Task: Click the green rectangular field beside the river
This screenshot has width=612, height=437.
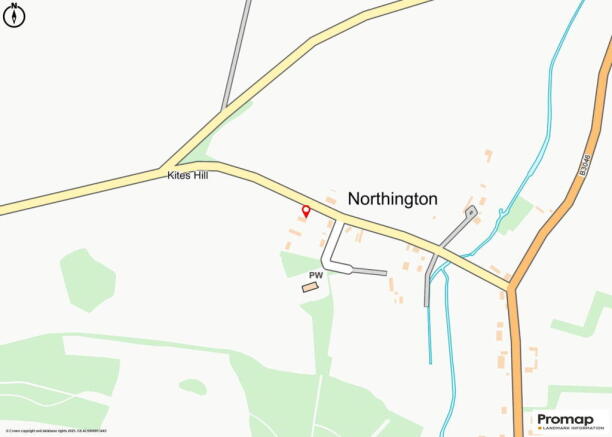Action: pos(516,216)
